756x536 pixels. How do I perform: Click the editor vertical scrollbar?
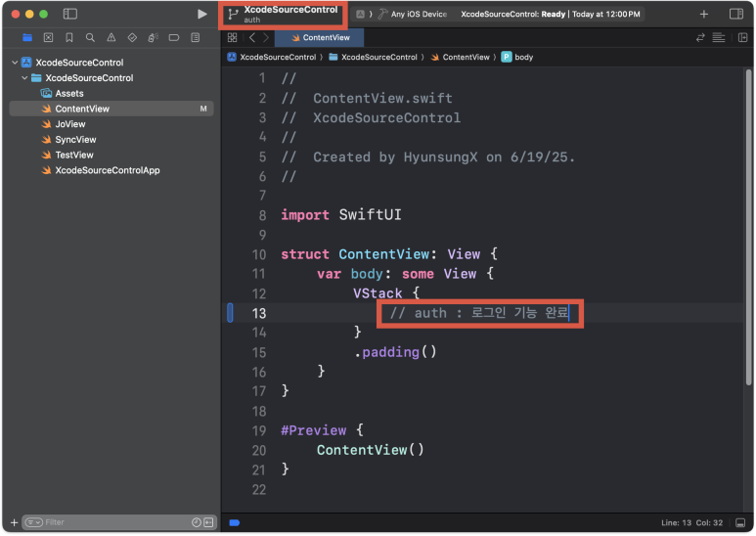click(x=748, y=227)
